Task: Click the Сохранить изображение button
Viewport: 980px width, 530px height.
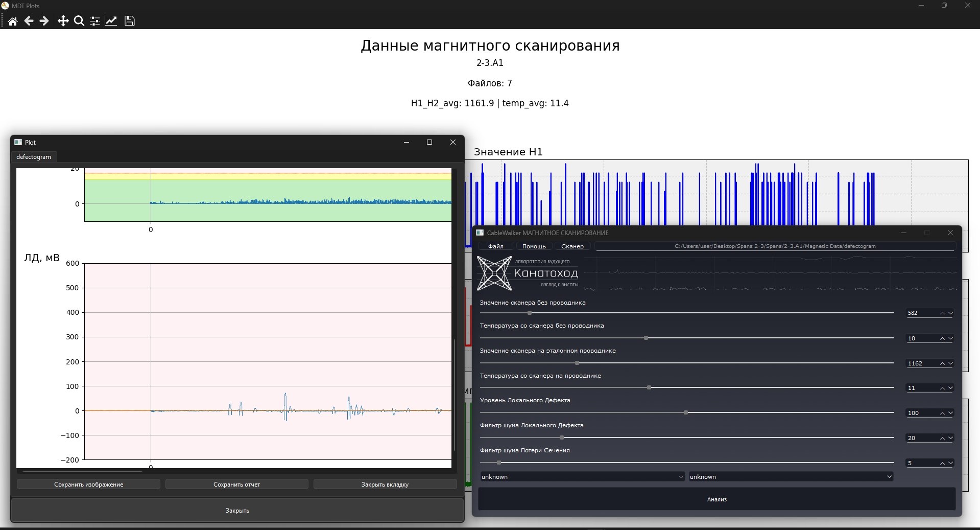Action: point(89,485)
